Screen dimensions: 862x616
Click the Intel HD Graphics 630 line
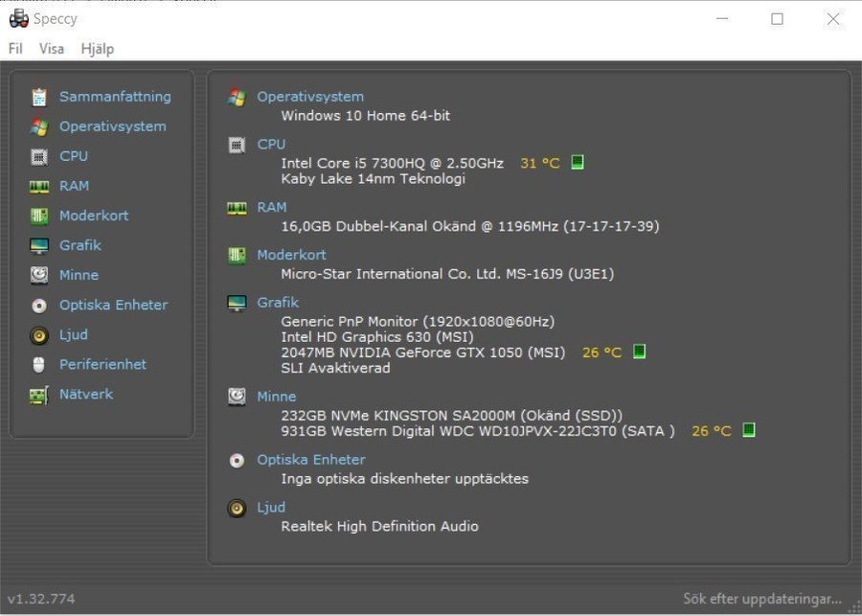[x=377, y=336]
